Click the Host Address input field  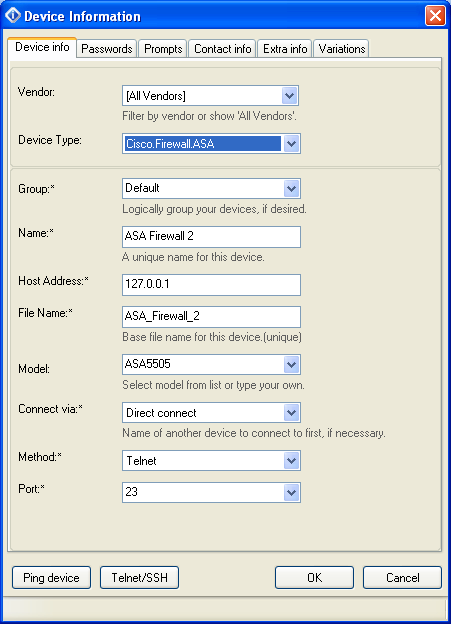[211, 285]
